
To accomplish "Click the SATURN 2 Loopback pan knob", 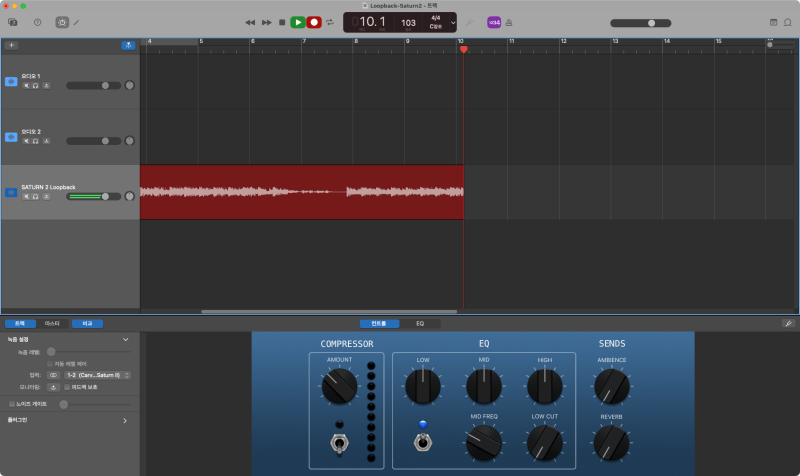I will [x=130, y=196].
